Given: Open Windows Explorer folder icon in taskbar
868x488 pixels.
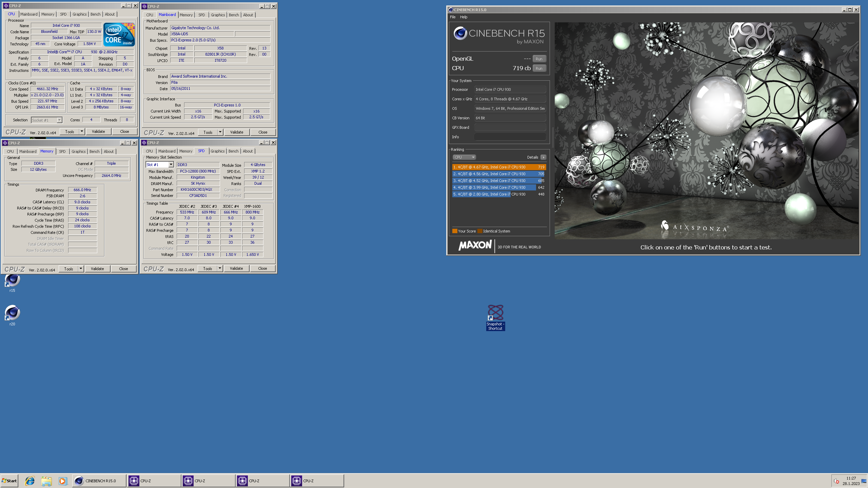Looking at the screenshot, I should [x=46, y=481].
